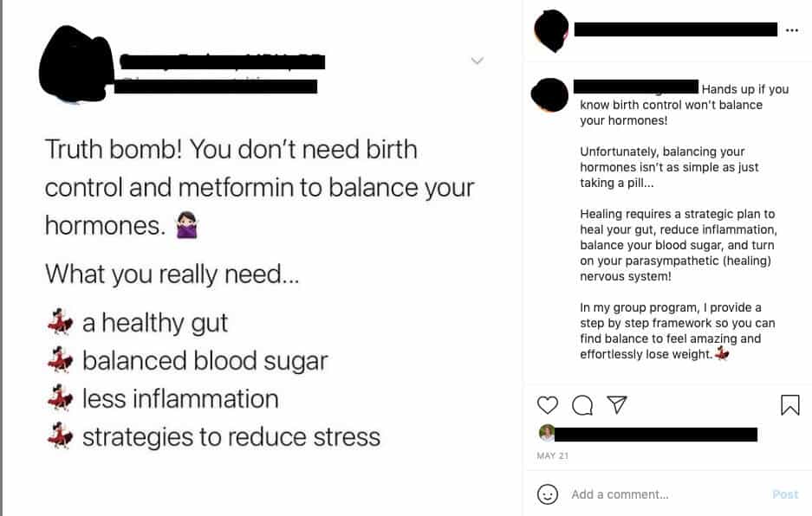Click the comment speech bubble icon

[582, 405]
